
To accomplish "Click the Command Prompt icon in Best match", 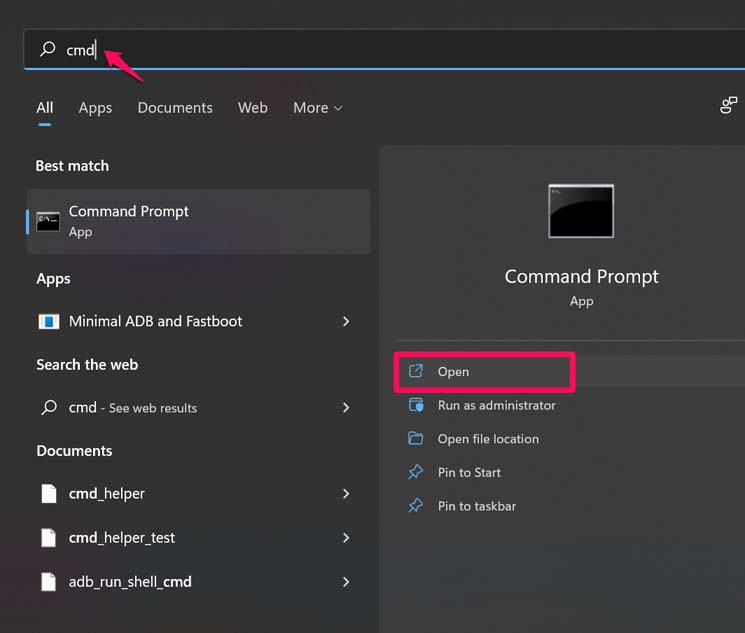I will pos(48,221).
